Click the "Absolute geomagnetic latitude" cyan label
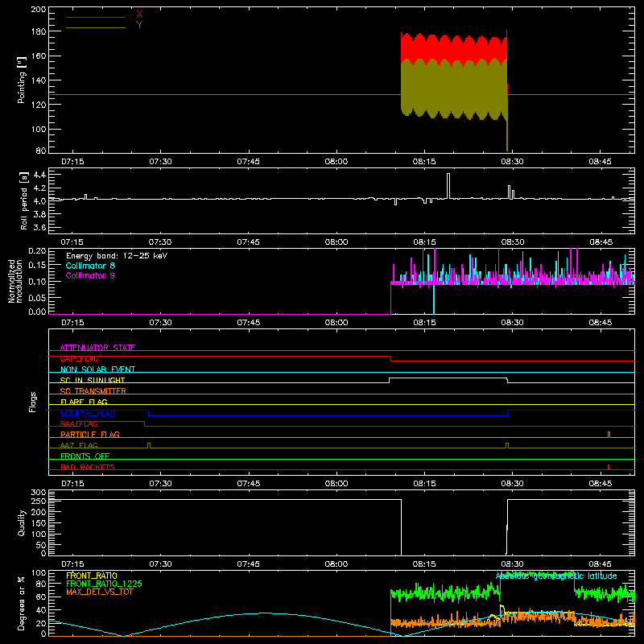This screenshot has width=644, height=644. [x=556, y=576]
